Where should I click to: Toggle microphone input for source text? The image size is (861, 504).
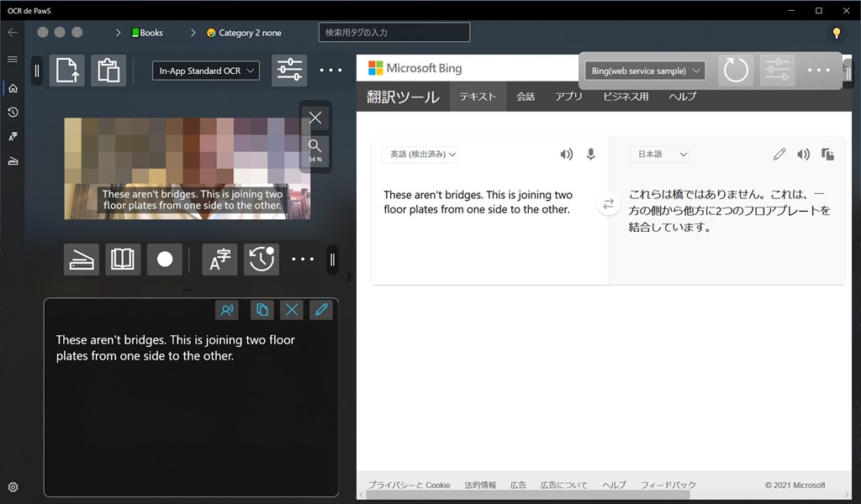[591, 155]
